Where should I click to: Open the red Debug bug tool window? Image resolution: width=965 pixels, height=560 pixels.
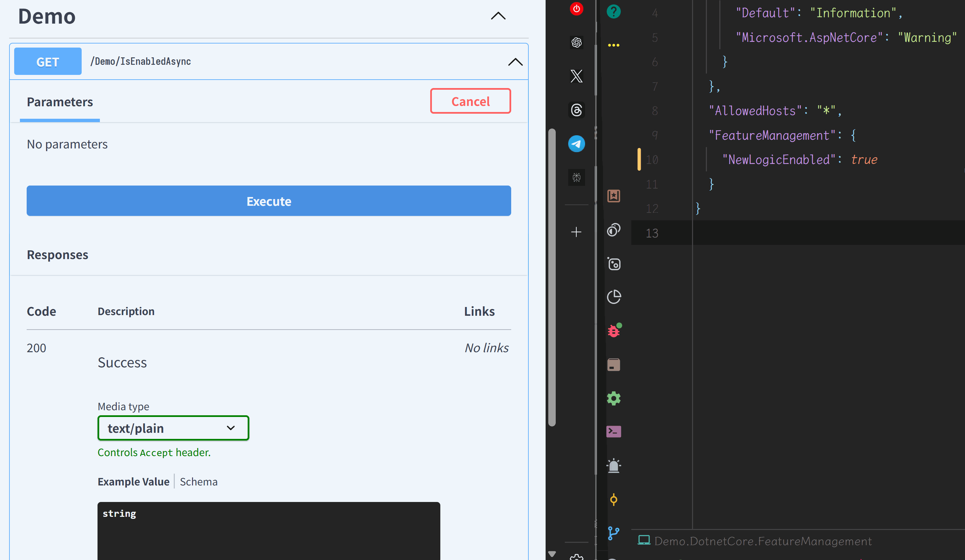(x=614, y=331)
